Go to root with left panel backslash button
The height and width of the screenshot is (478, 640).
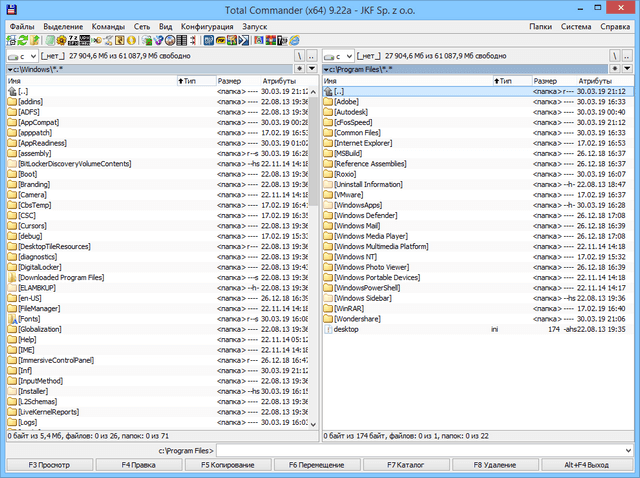click(x=298, y=56)
